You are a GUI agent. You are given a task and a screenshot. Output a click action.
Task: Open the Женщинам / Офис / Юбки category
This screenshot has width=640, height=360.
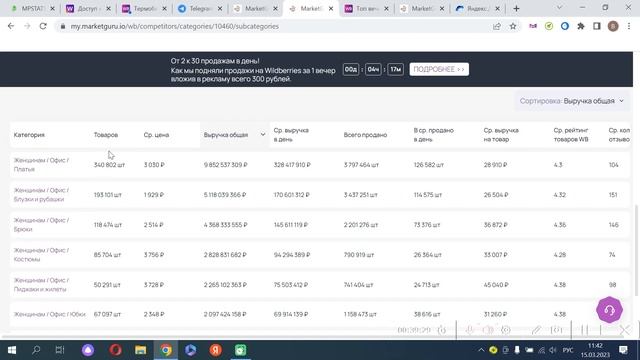(x=50, y=314)
